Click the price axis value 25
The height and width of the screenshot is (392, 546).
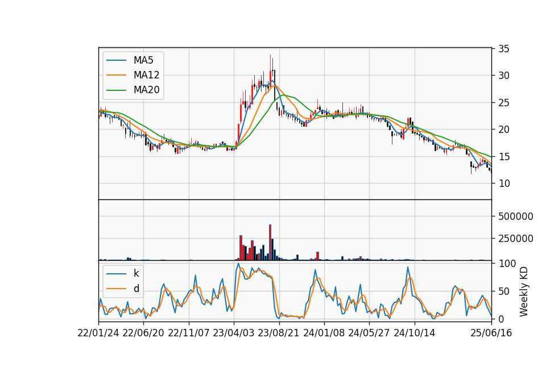(x=503, y=103)
